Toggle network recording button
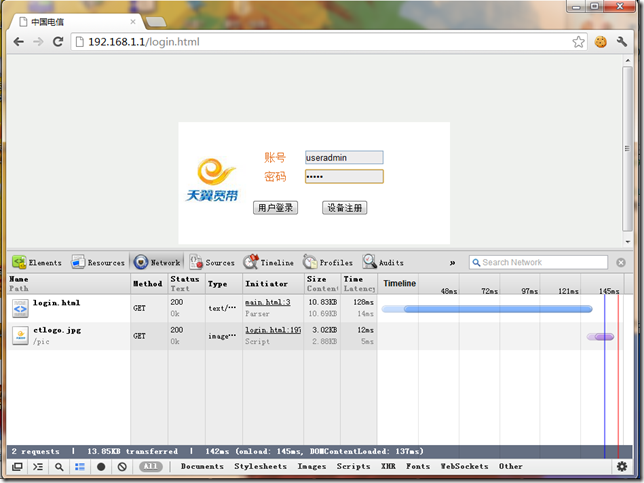Screen dimensions: 644x483 [101, 467]
